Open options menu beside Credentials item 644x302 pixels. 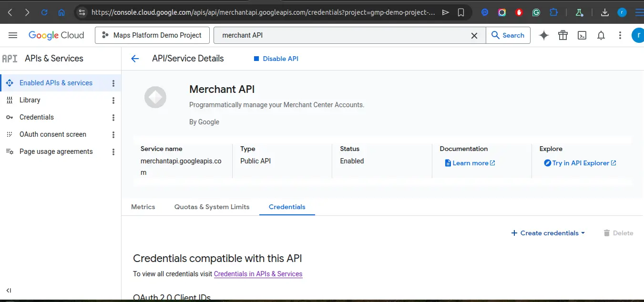coord(113,117)
